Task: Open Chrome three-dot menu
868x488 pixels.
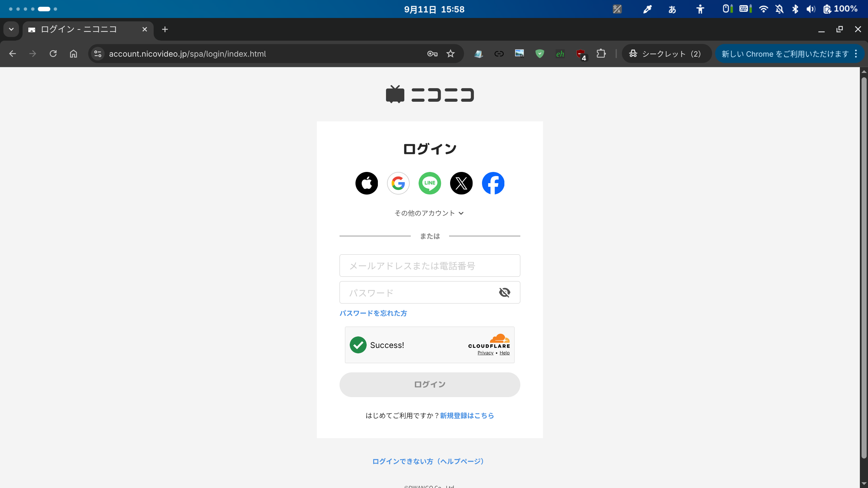Action: [856, 54]
